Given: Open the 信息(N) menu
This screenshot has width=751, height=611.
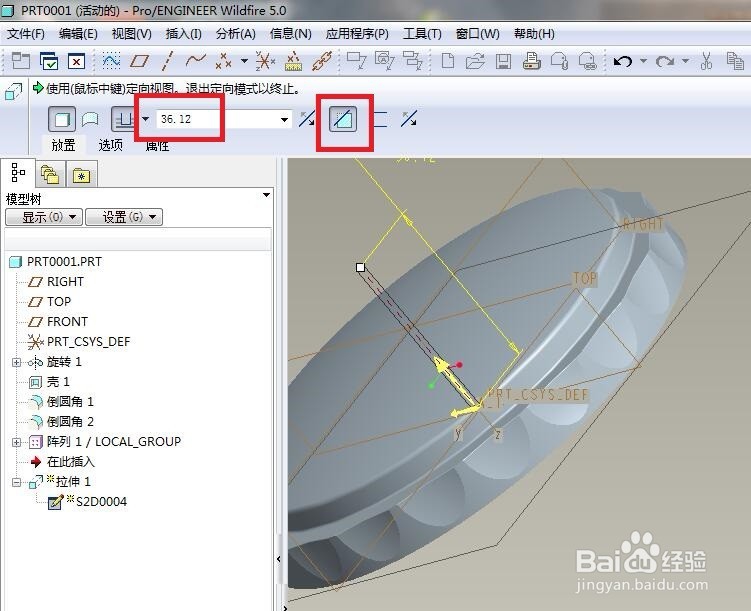Looking at the screenshot, I should tap(290, 34).
